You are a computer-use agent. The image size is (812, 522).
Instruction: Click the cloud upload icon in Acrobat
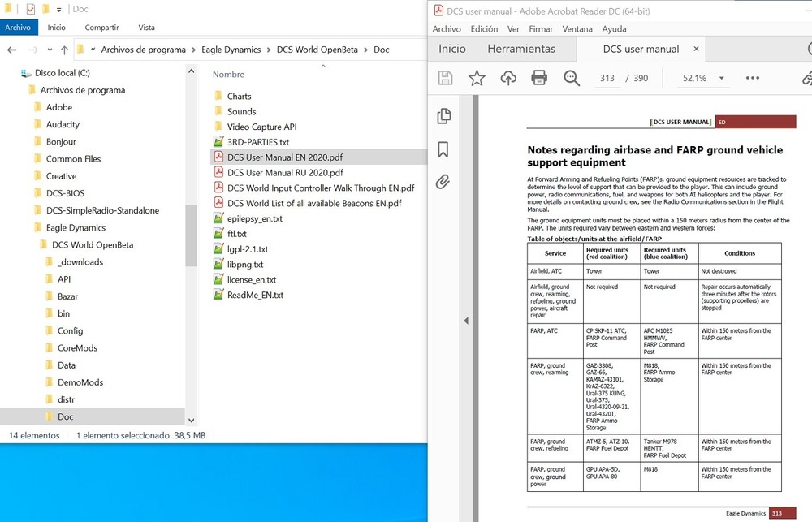pyautogui.click(x=508, y=78)
